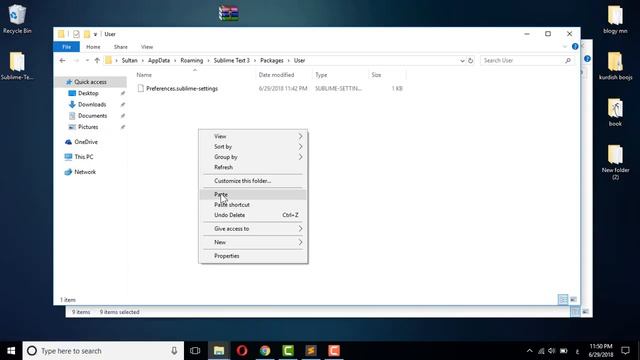The width and height of the screenshot is (640, 360).
Task: Click the microphone icon in taskbar search
Action: tap(174, 351)
